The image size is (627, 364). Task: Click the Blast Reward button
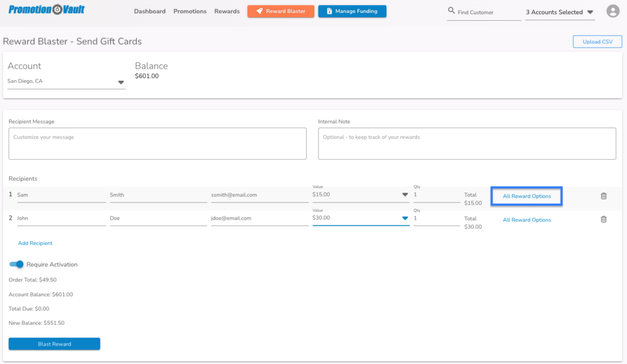(54, 344)
